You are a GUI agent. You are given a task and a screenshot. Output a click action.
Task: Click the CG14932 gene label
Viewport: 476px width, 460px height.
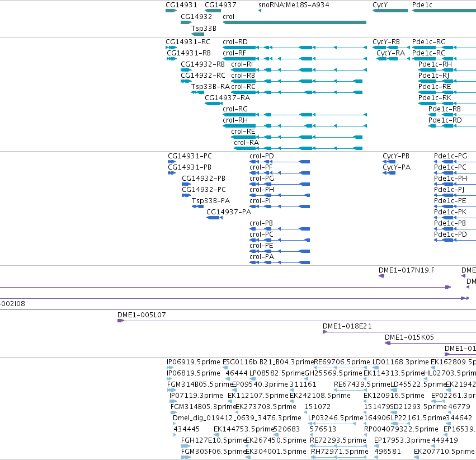click(x=196, y=16)
